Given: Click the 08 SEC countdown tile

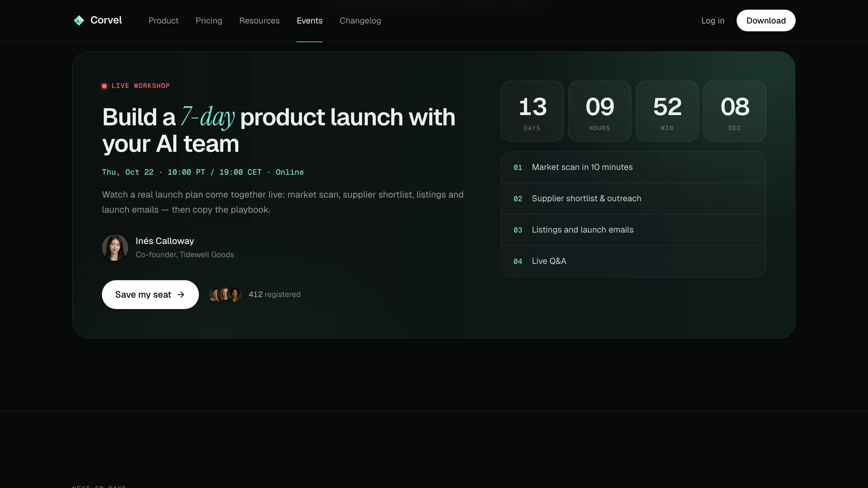Looking at the screenshot, I should [735, 111].
